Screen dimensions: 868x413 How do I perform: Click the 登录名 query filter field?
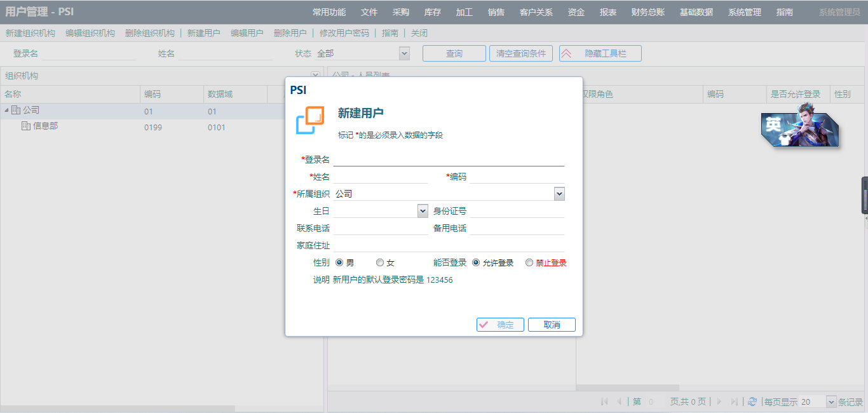89,53
